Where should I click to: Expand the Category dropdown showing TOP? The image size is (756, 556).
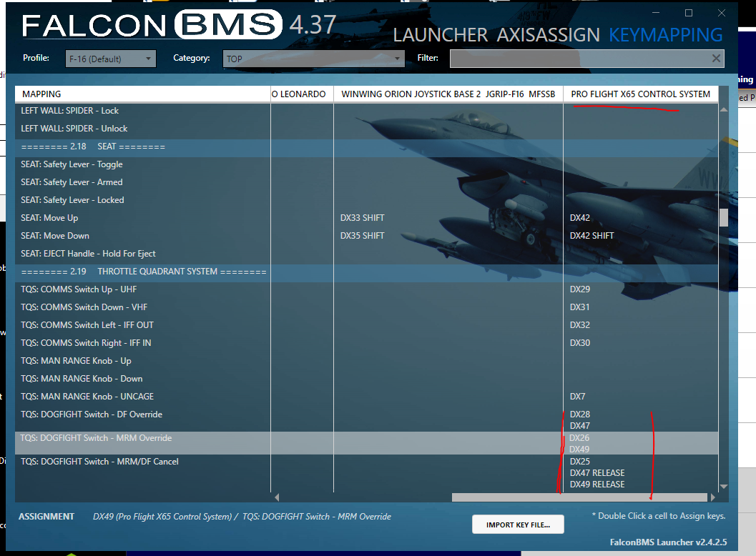313,59
